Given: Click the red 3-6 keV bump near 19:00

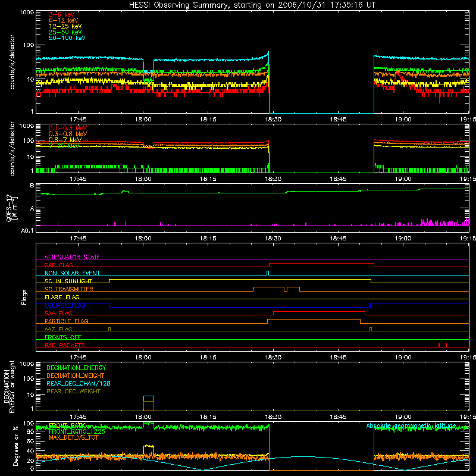Looking at the screenshot, I should [x=399, y=77].
